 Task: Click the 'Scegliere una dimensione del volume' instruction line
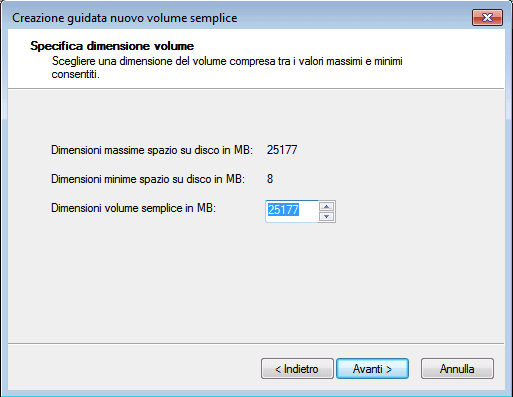point(227,61)
